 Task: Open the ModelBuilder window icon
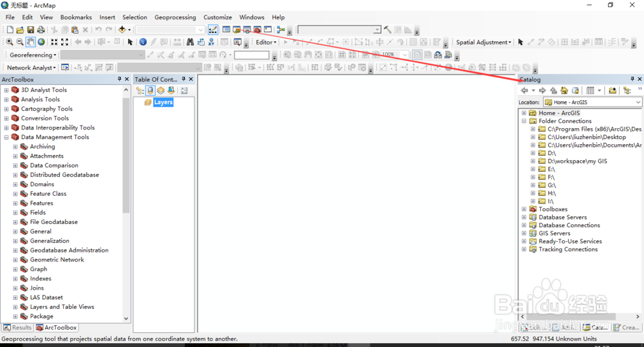point(281,30)
